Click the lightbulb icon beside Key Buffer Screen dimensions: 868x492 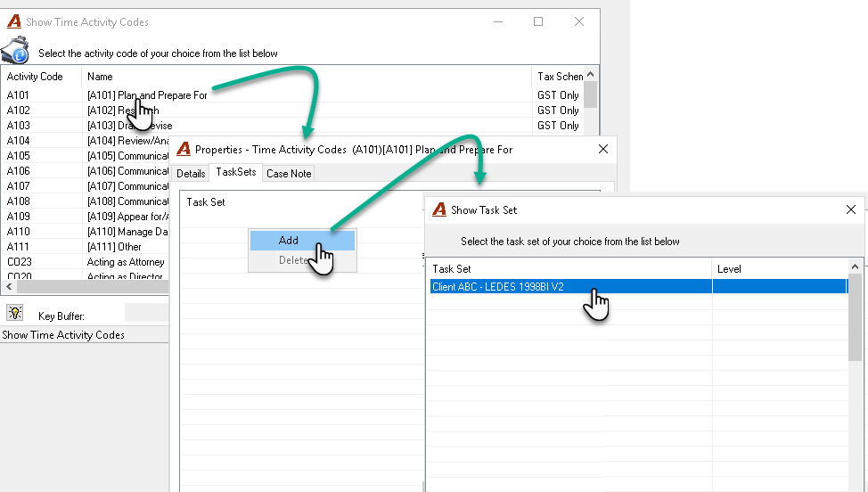[x=15, y=313]
